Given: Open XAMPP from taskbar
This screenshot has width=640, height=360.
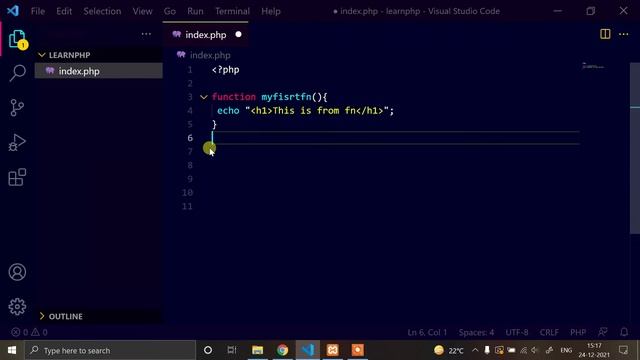Looking at the screenshot, I should [332, 350].
